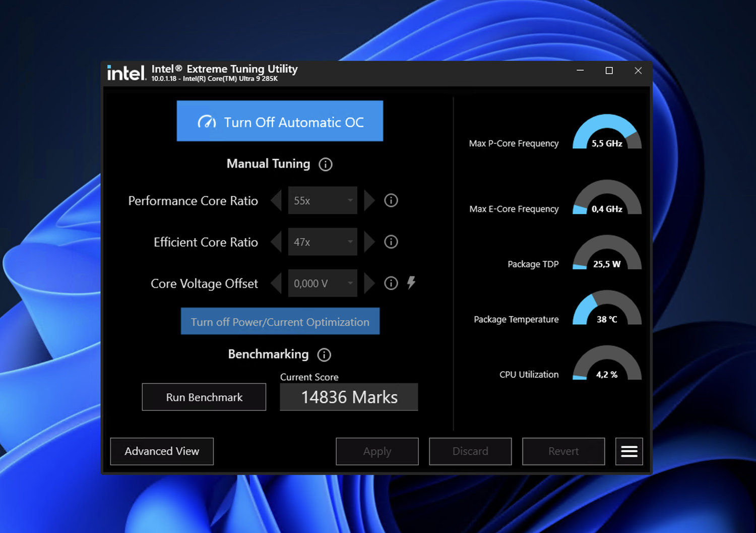Viewport: 756px width, 533px height.
Task: Click the Benchmarking info icon
Action: pos(324,355)
